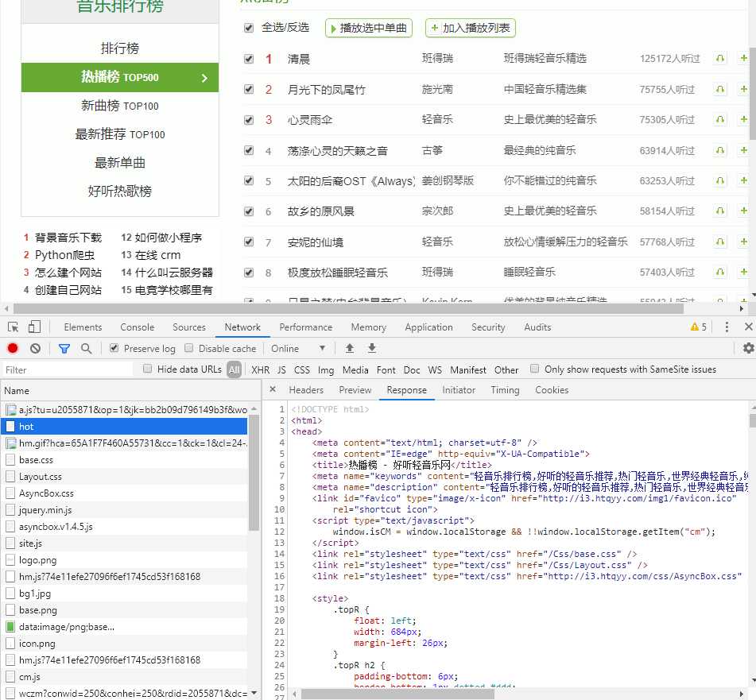
Task: Toggle the network filter funnel icon
Action: click(64, 348)
